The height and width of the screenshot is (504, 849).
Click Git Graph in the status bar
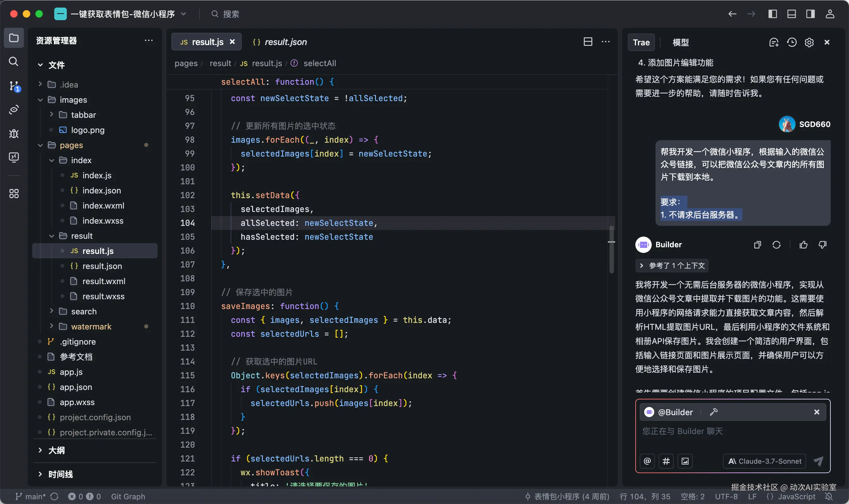click(128, 496)
